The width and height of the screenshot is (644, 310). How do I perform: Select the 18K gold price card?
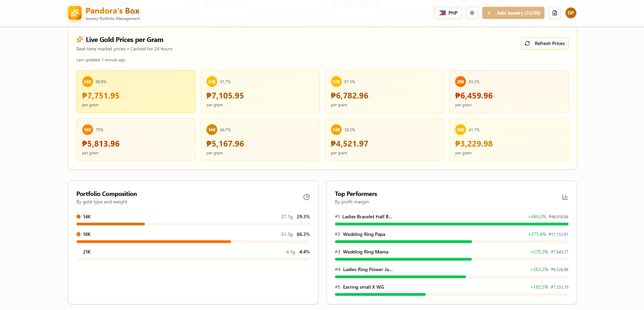coord(136,139)
